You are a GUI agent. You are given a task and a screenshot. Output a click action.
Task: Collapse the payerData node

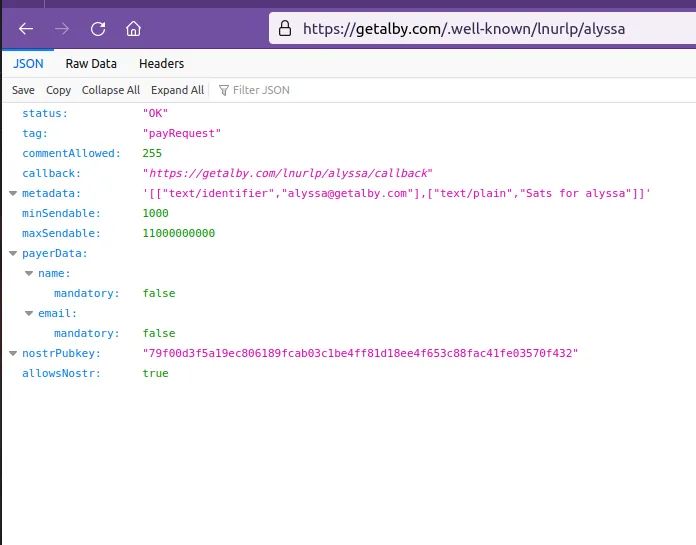[x=13, y=253]
